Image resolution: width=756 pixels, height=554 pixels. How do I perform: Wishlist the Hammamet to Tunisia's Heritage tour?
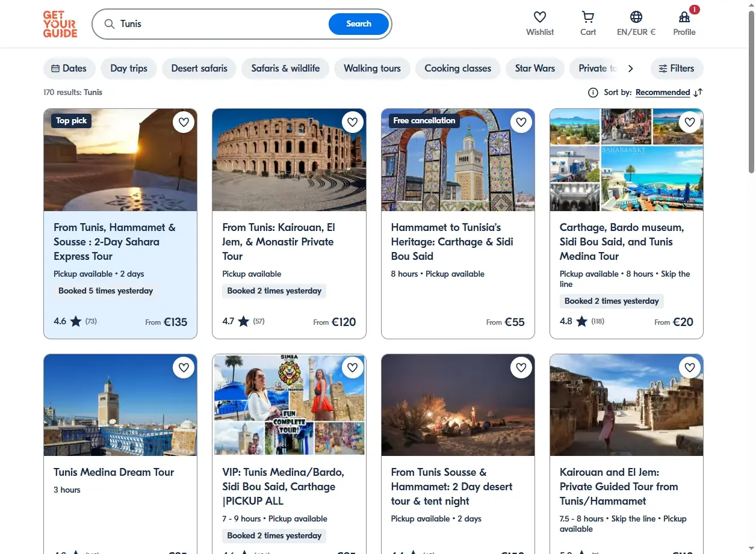click(521, 123)
